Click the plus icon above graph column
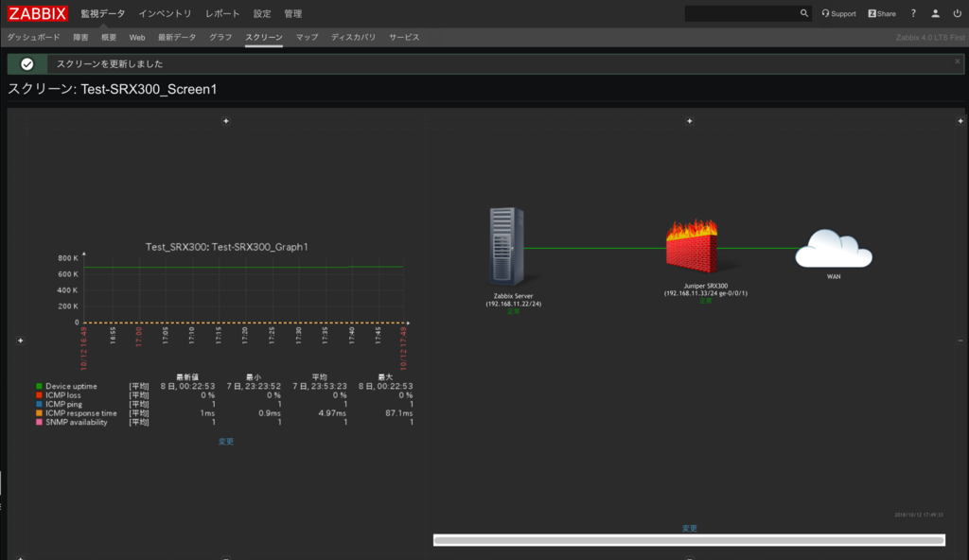 tap(226, 121)
